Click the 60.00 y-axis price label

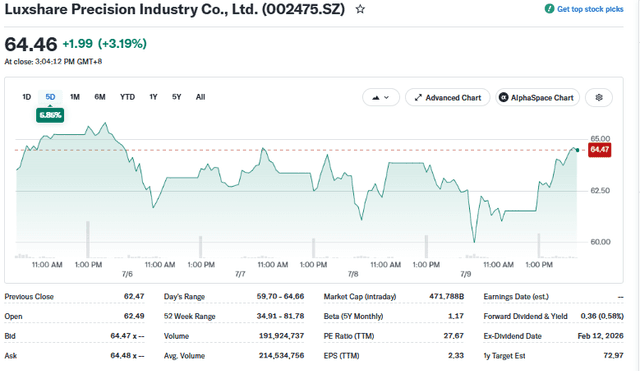[600, 242]
